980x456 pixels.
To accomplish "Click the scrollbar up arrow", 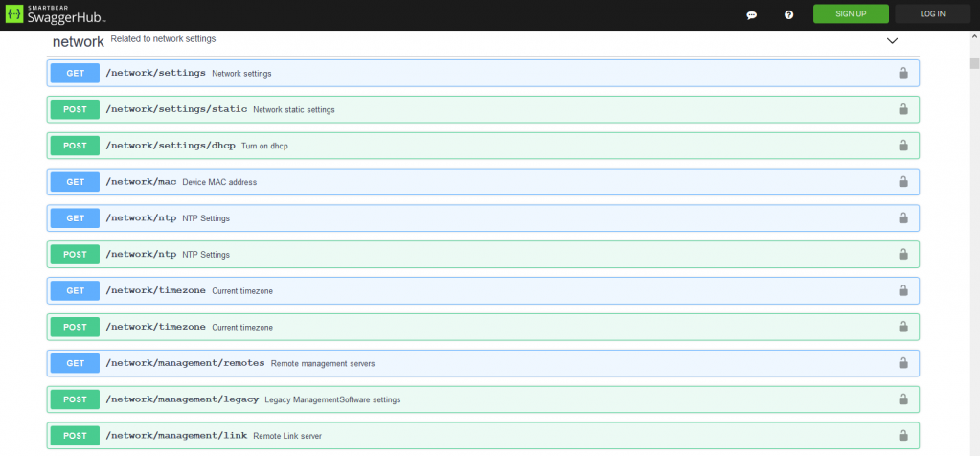I will tap(973, 37).
